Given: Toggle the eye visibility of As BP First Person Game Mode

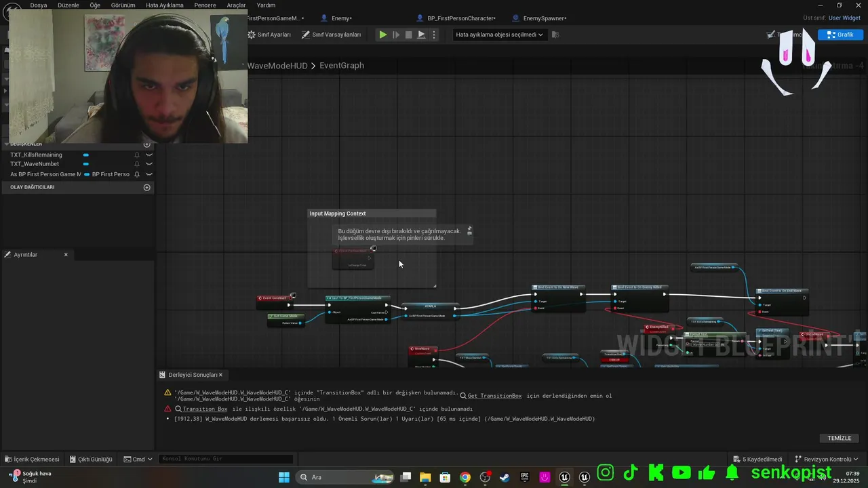Looking at the screenshot, I should [149, 174].
